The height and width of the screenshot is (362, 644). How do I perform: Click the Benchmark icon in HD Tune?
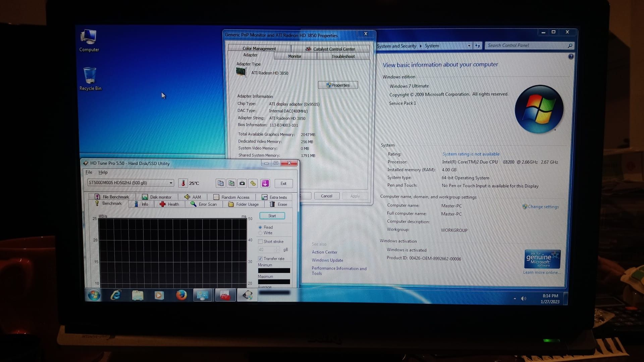[x=111, y=204]
